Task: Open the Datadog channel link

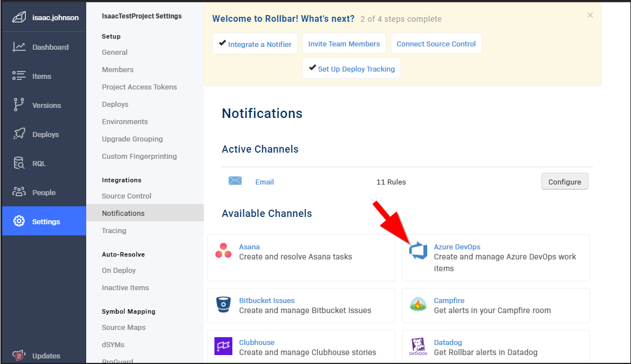Action: 448,342
